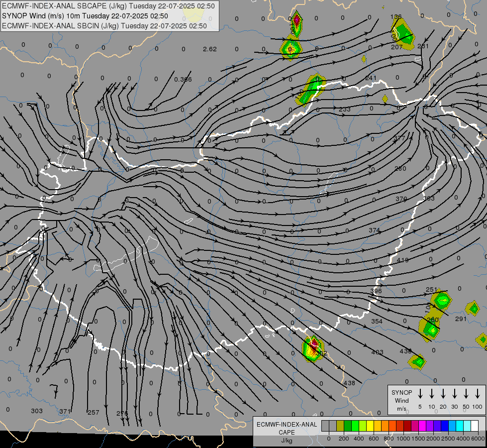Pick the 354 map value
Viewport: 487px width, 448px height.
pyautogui.click(x=377, y=322)
